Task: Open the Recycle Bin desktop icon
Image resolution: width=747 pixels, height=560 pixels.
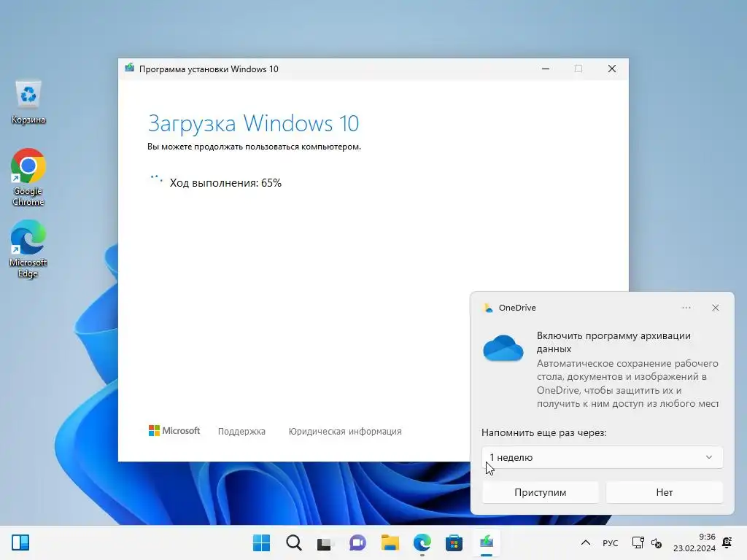Action: point(28,102)
